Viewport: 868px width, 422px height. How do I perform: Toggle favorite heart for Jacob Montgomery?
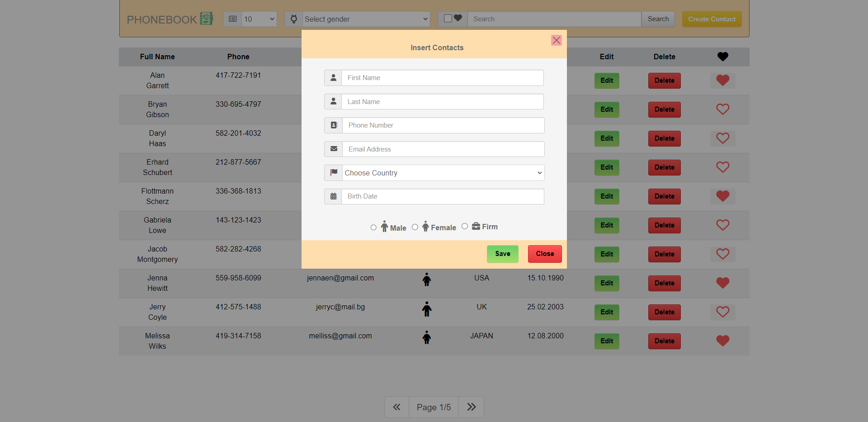[x=722, y=254]
